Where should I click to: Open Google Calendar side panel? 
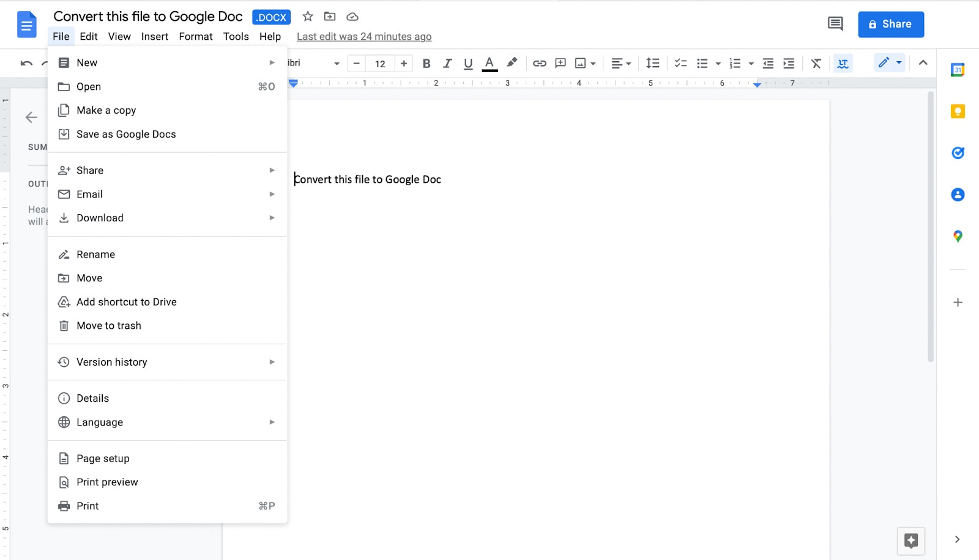click(958, 70)
